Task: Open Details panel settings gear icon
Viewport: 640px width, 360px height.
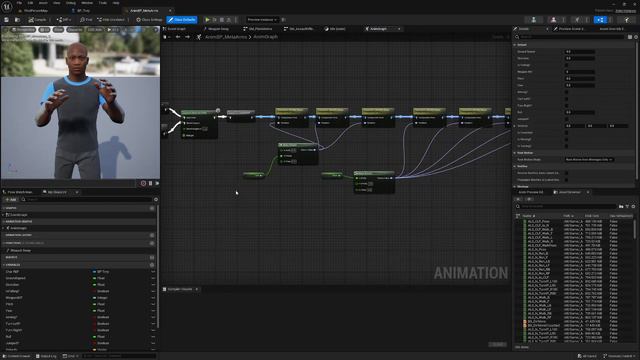Action: (x=636, y=37)
